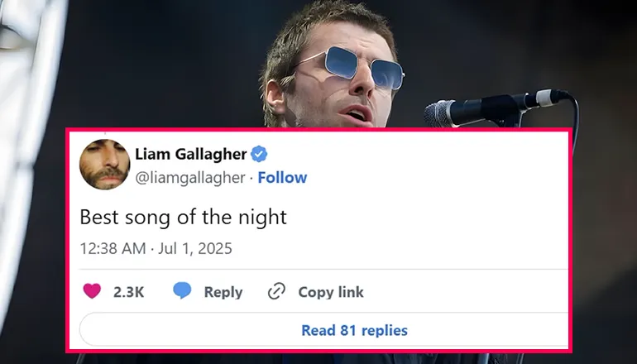Open the Liam Gallagher display name
Image resolution: width=637 pixels, height=364 pixels.
(191, 154)
